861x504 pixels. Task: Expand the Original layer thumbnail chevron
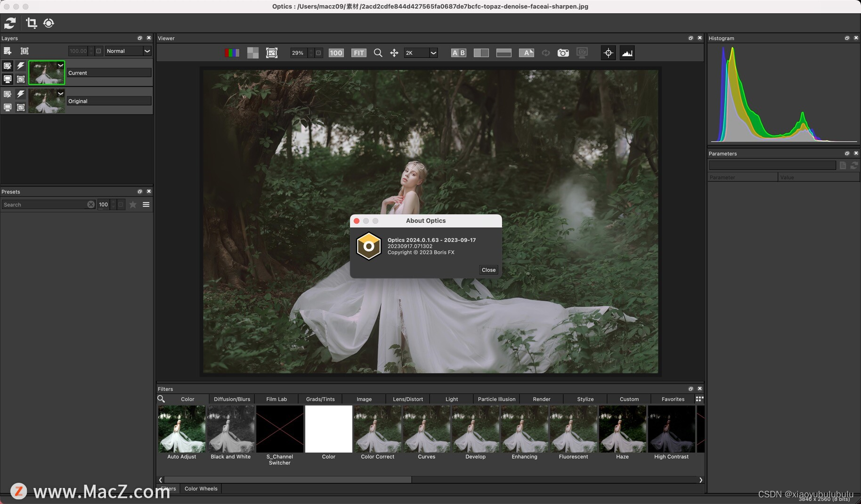[x=60, y=94]
